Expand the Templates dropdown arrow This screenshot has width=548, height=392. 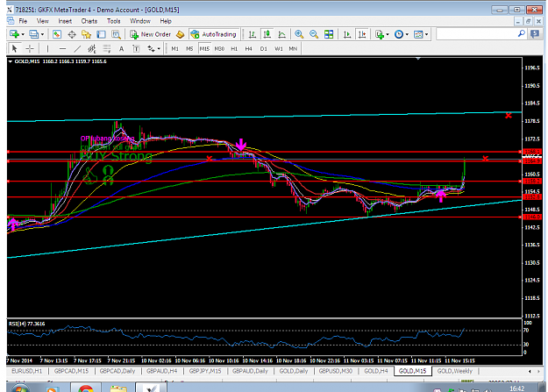pyautogui.click(x=426, y=34)
